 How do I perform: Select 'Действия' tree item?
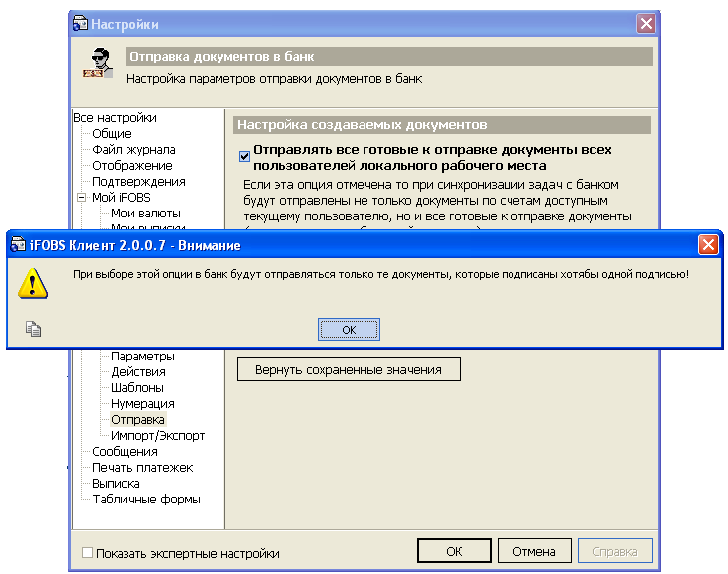(138, 372)
